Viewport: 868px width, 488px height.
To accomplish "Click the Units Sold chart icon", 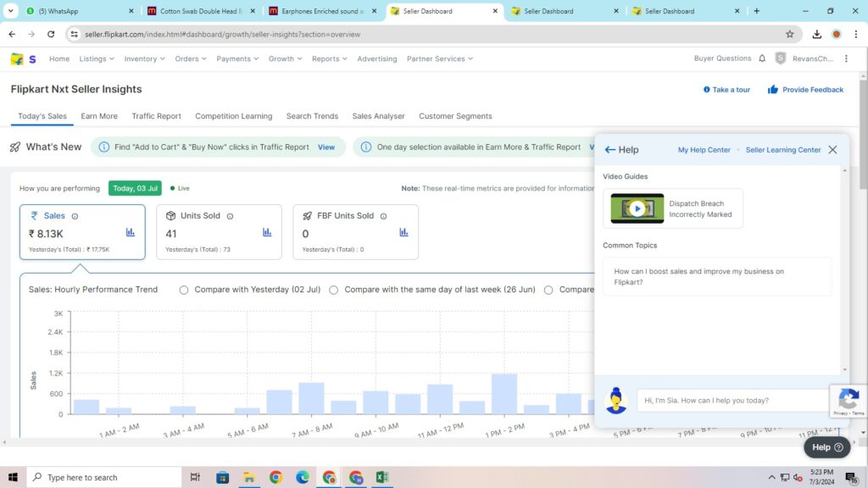I will (x=267, y=232).
